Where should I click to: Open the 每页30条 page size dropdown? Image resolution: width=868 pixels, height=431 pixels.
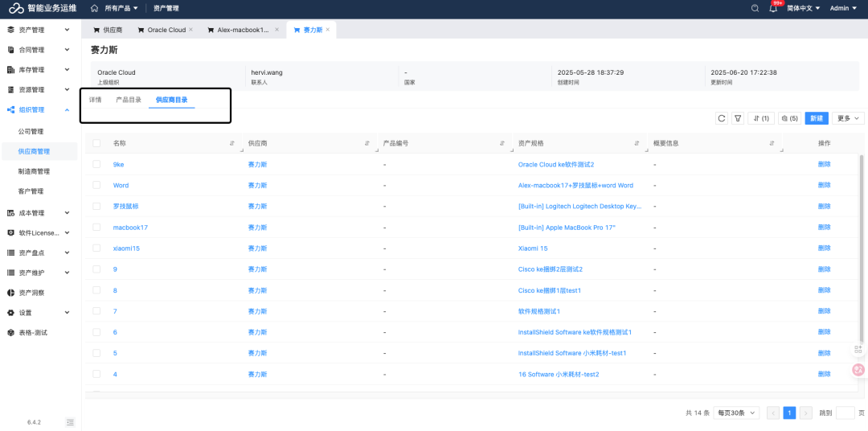(x=737, y=413)
